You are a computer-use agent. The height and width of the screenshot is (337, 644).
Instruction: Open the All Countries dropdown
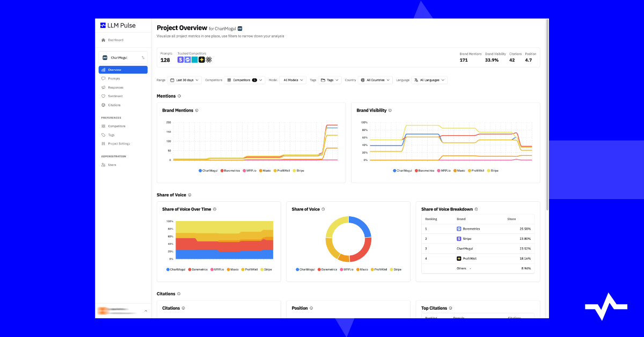point(375,80)
